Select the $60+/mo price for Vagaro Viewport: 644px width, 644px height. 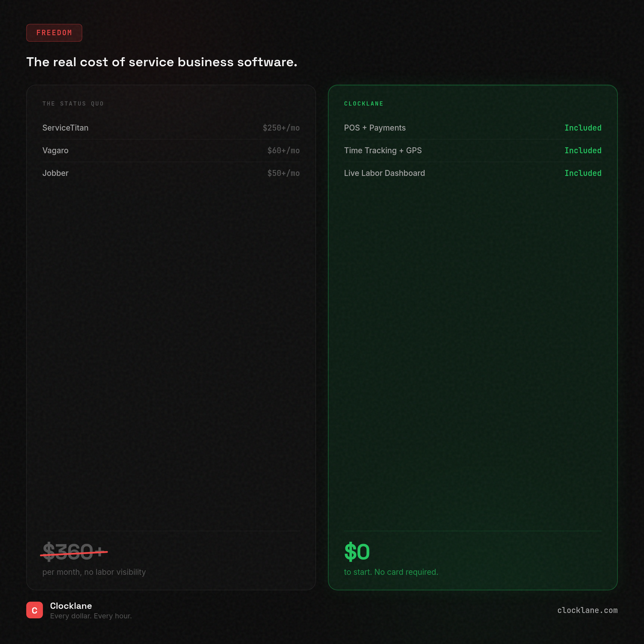pyautogui.click(x=283, y=150)
